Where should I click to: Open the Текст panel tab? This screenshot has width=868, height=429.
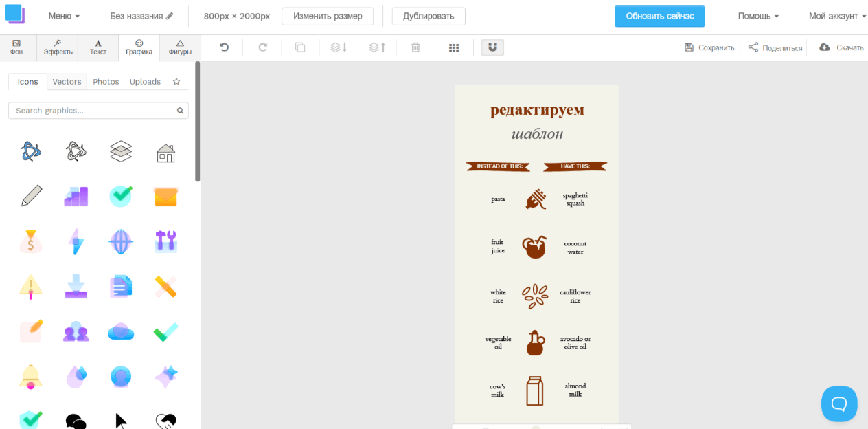pyautogui.click(x=98, y=47)
